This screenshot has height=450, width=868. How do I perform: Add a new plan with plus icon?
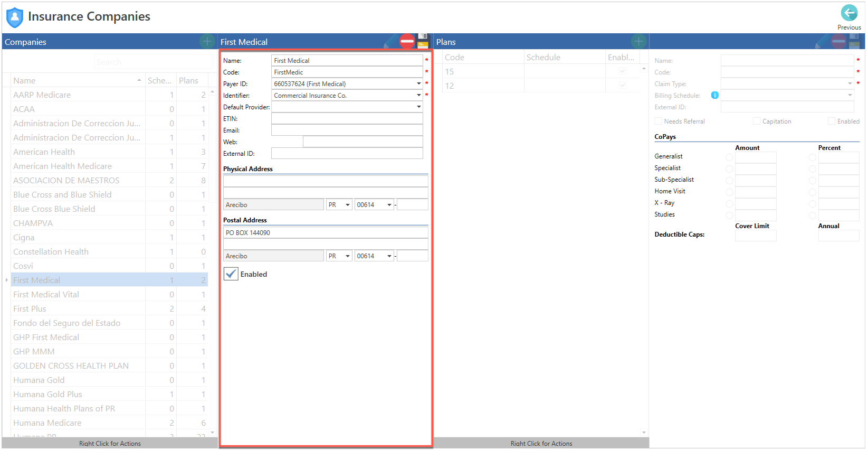(x=638, y=41)
